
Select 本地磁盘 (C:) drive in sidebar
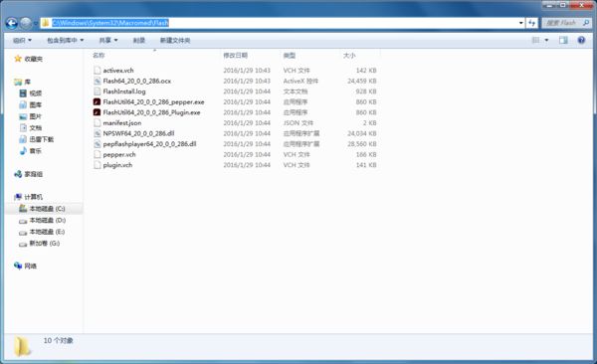[x=42, y=209]
